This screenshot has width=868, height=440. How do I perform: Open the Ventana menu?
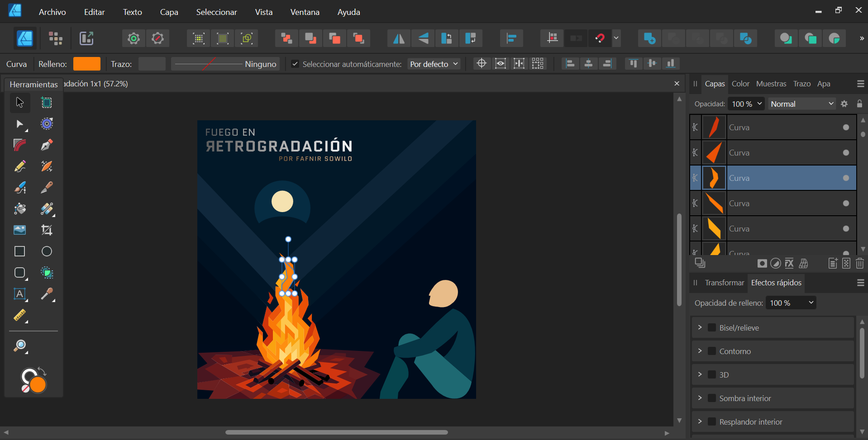pyautogui.click(x=305, y=12)
